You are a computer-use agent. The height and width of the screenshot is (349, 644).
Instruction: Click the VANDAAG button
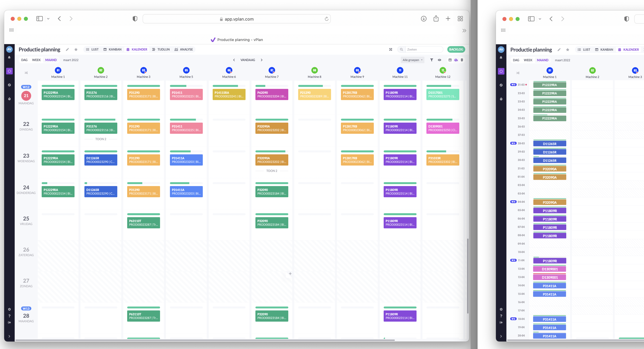(x=247, y=60)
